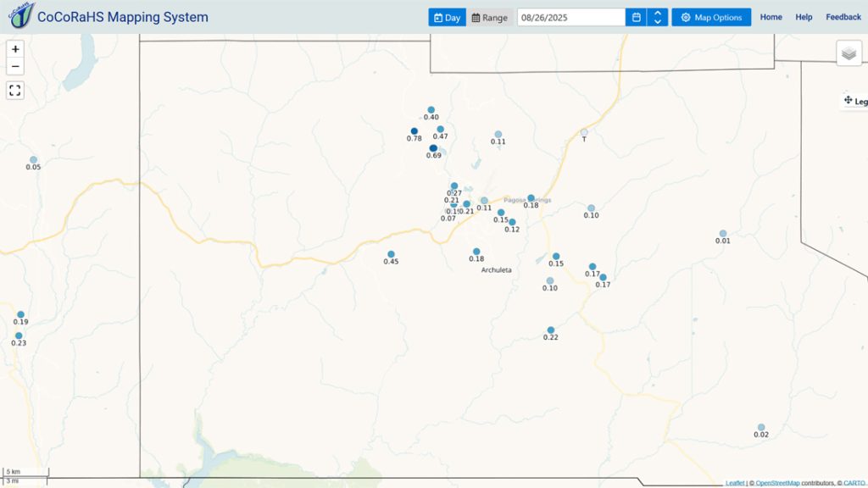Open the OpenStreetMap attribution link
The image size is (868, 488).
pyautogui.click(x=777, y=483)
